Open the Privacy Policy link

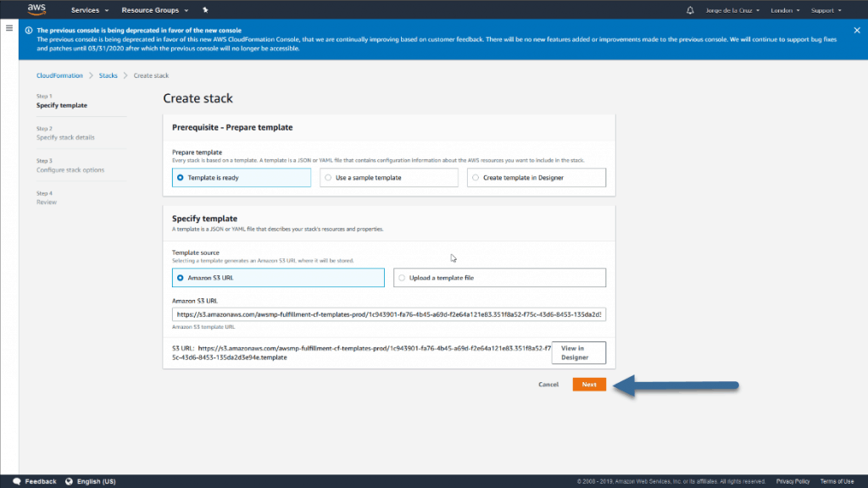pos(793,481)
